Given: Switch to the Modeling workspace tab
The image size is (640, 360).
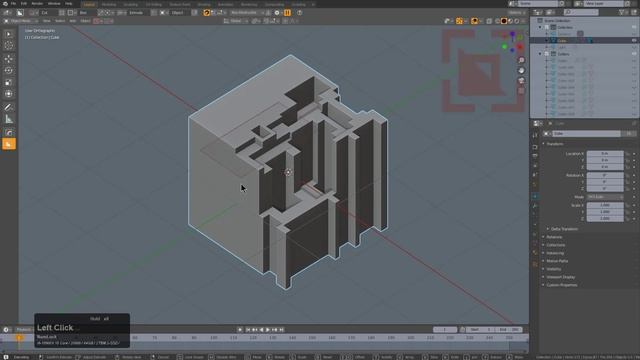Looking at the screenshot, I should click(x=109, y=4).
